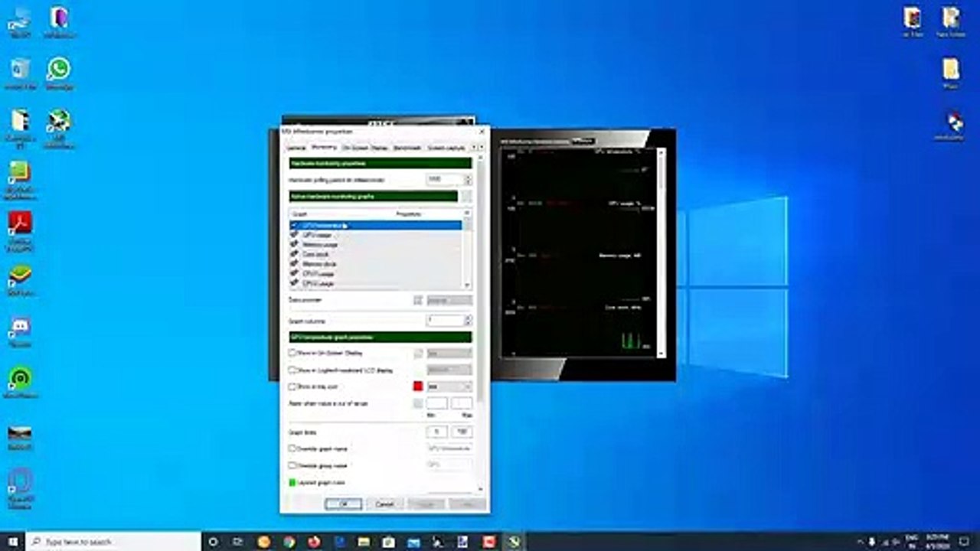Screen dimensions: 980x551
Task: Toggle checkmark beside Memory usage graph row
Action: (295, 244)
